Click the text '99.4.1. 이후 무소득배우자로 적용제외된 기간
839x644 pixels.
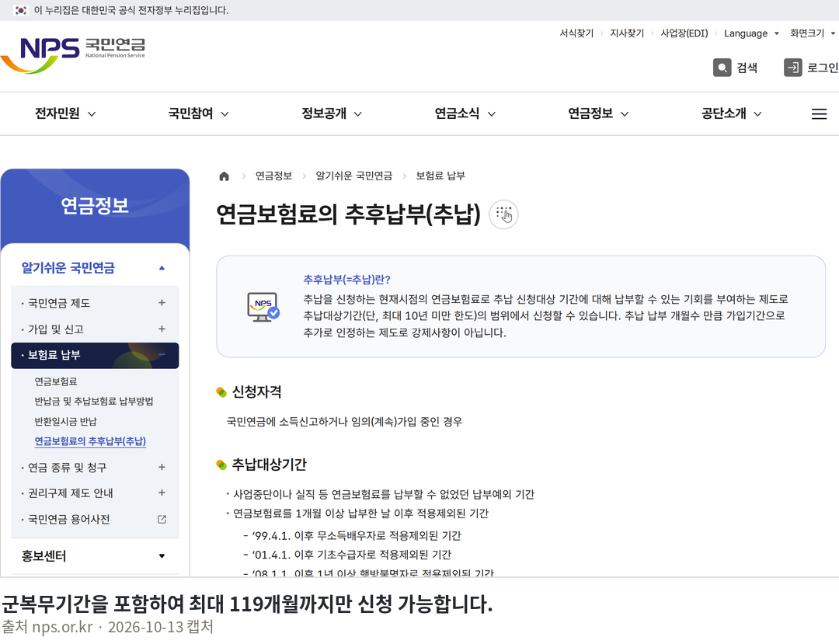(357, 535)
